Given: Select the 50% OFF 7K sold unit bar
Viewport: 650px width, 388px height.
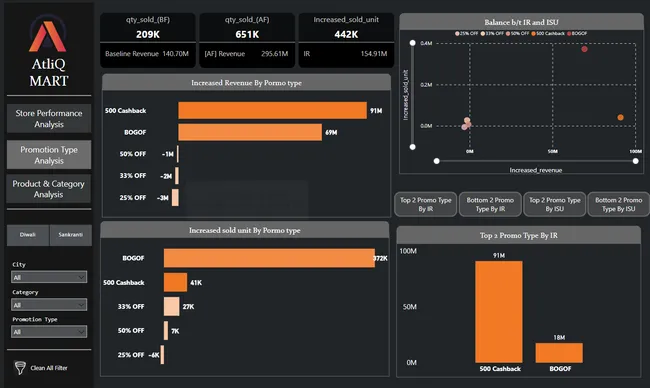Looking at the screenshot, I should 166,330.
